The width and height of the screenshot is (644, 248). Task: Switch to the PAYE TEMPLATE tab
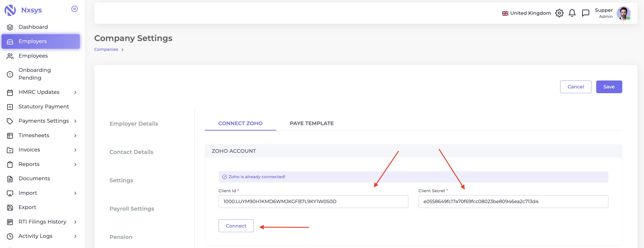312,123
